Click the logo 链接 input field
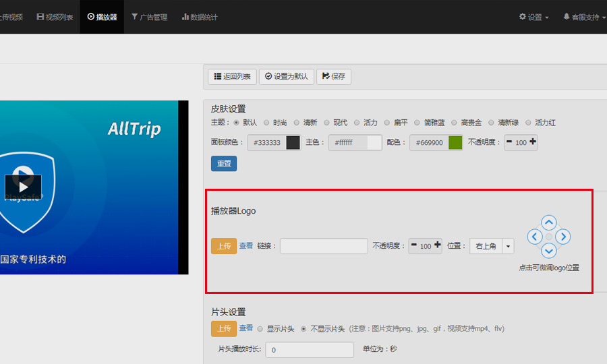The width and height of the screenshot is (607, 364). click(324, 246)
